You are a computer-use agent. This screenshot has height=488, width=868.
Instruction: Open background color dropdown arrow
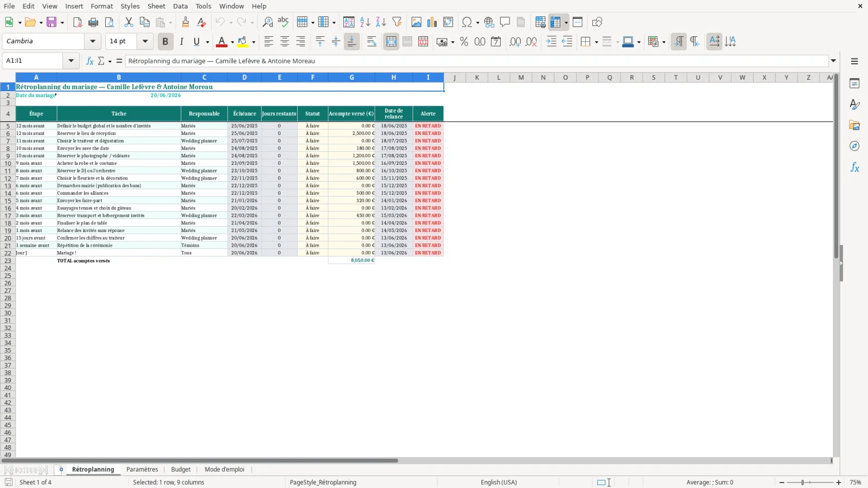click(253, 42)
